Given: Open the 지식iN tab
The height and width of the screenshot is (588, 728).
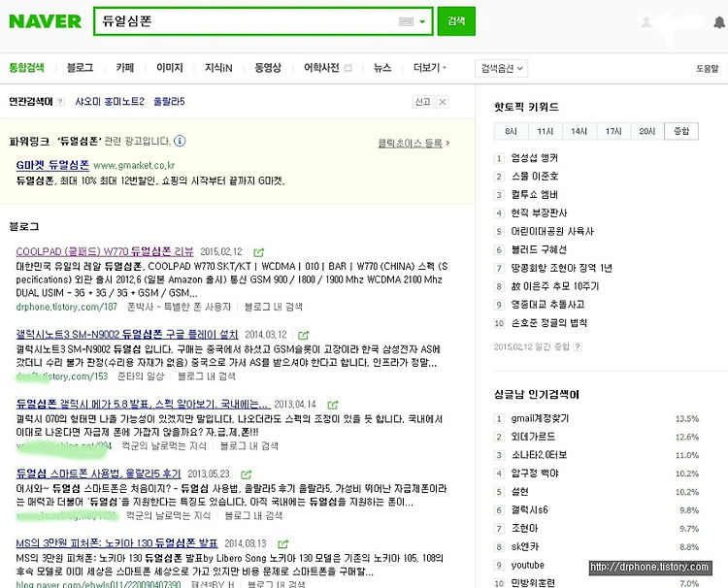Looking at the screenshot, I should 218,68.
